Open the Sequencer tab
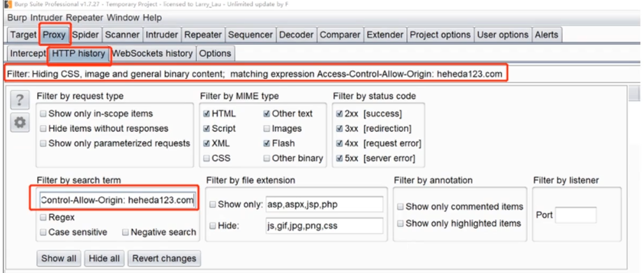Screen dimensions: 644x273 [x=250, y=35]
